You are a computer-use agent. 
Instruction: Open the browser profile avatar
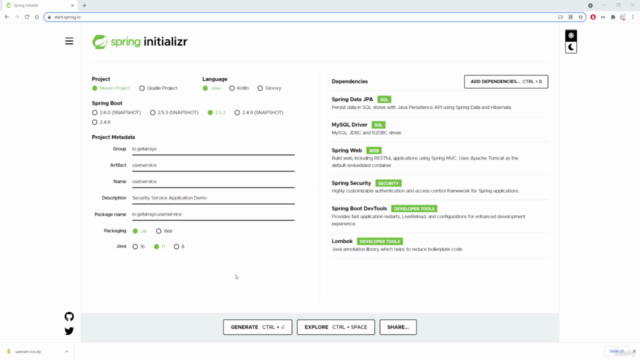pyautogui.click(x=623, y=17)
